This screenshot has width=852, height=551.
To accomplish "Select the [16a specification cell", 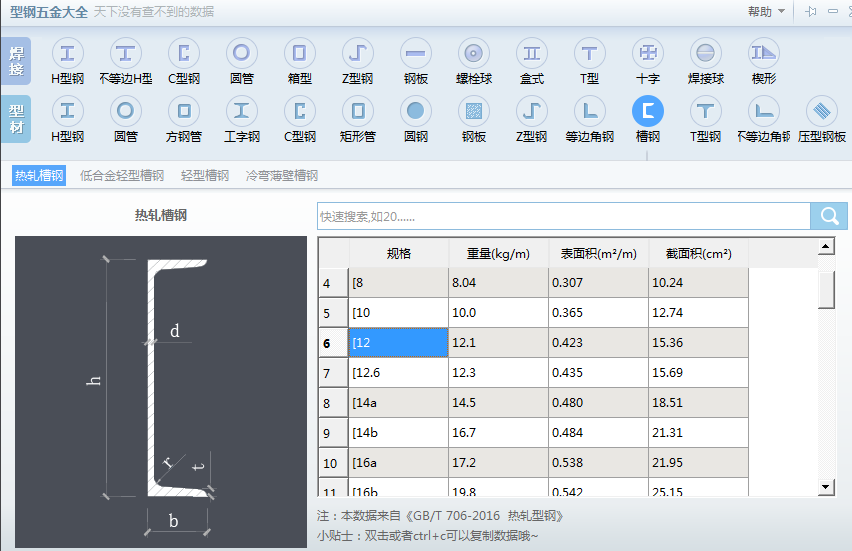I will (x=398, y=462).
